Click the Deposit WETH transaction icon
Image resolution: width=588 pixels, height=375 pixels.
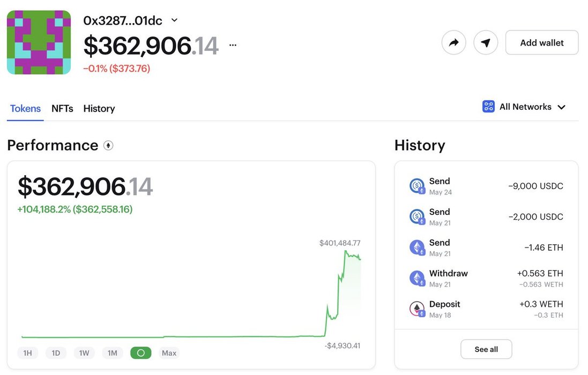pos(417,309)
